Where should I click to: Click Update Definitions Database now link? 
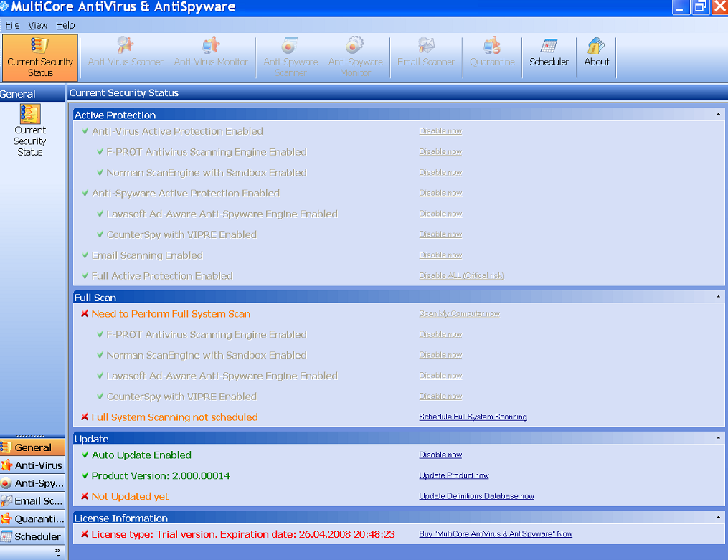(476, 496)
